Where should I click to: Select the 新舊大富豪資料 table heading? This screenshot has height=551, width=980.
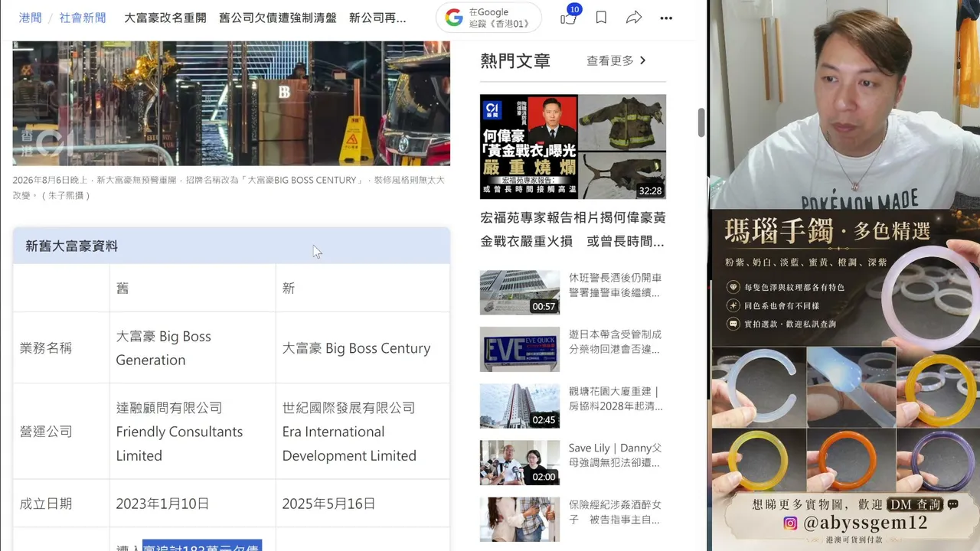(x=72, y=246)
